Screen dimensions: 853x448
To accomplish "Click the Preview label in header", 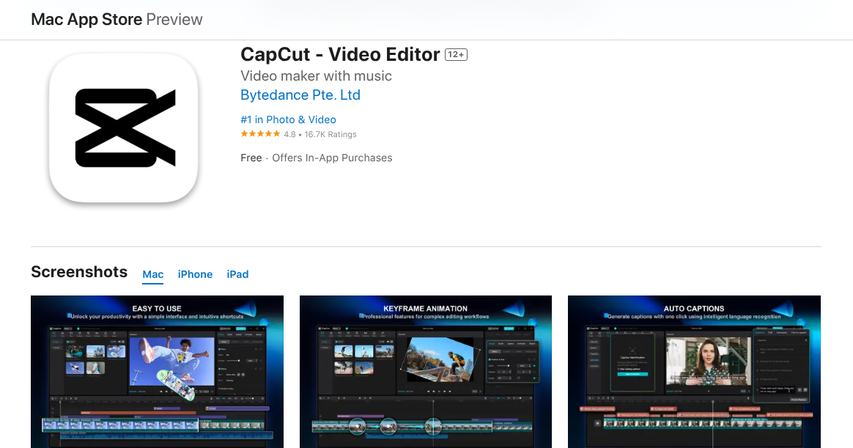I will (x=174, y=20).
